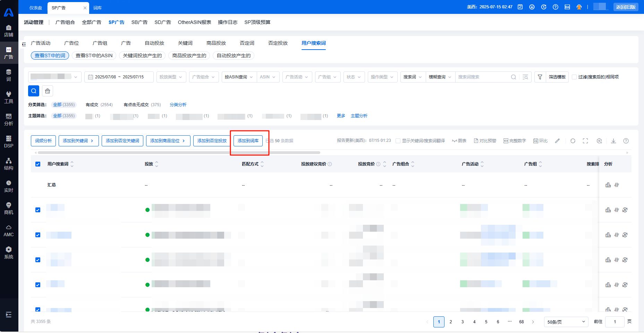Enable 过滤(搜索后的)相同项 checkbox
This screenshot has height=333, width=644.
pos(574,77)
